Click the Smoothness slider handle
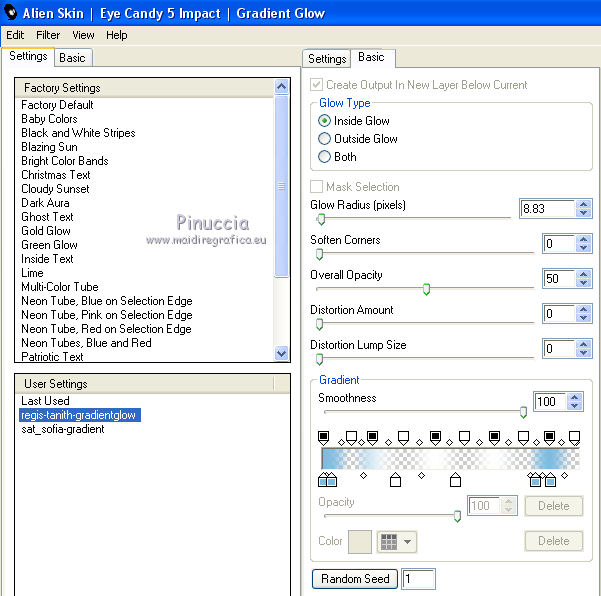This screenshot has height=596, width=601. click(523, 412)
